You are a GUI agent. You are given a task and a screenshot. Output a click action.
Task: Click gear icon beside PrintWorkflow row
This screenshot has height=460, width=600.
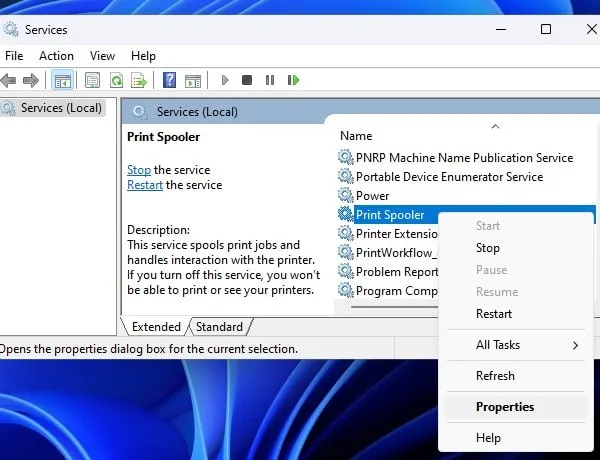pos(346,252)
